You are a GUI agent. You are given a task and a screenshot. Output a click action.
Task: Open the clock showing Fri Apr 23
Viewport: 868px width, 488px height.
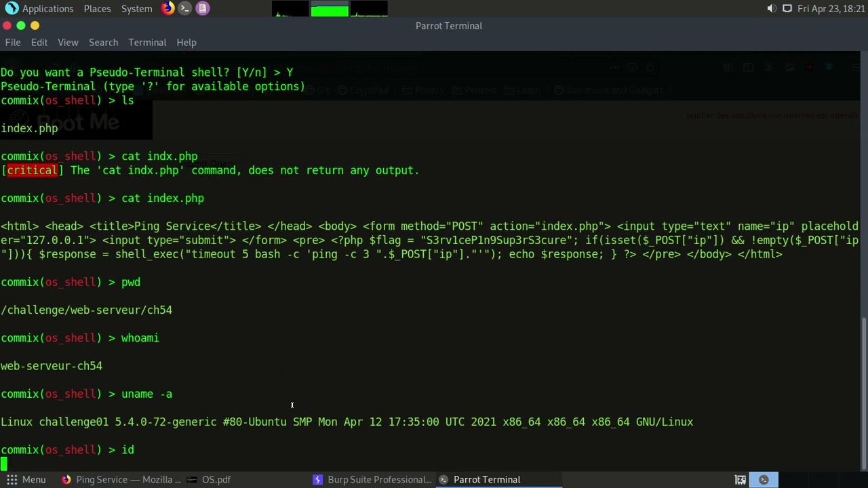click(831, 9)
